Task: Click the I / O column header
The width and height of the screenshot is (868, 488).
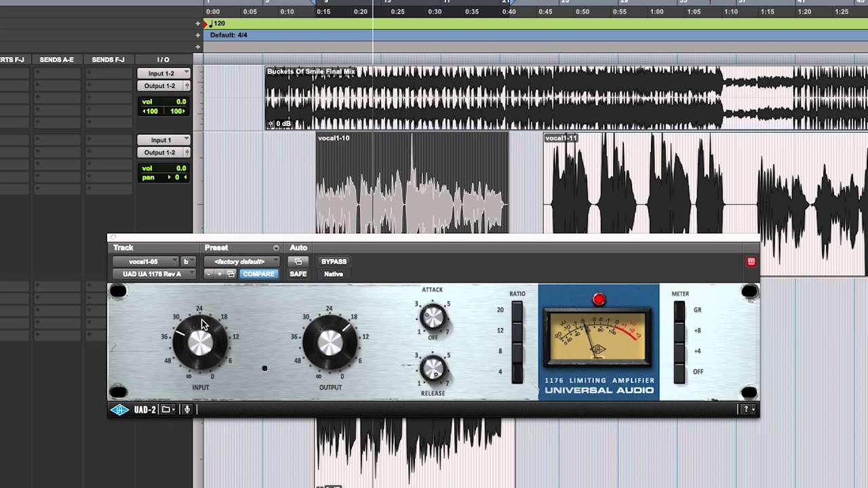Action: pos(163,60)
